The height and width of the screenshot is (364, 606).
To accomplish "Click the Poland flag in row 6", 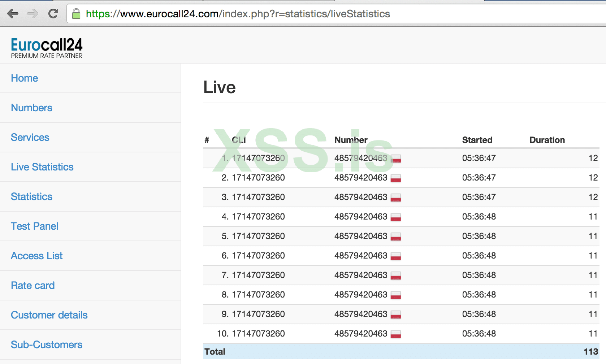I will 396,256.
